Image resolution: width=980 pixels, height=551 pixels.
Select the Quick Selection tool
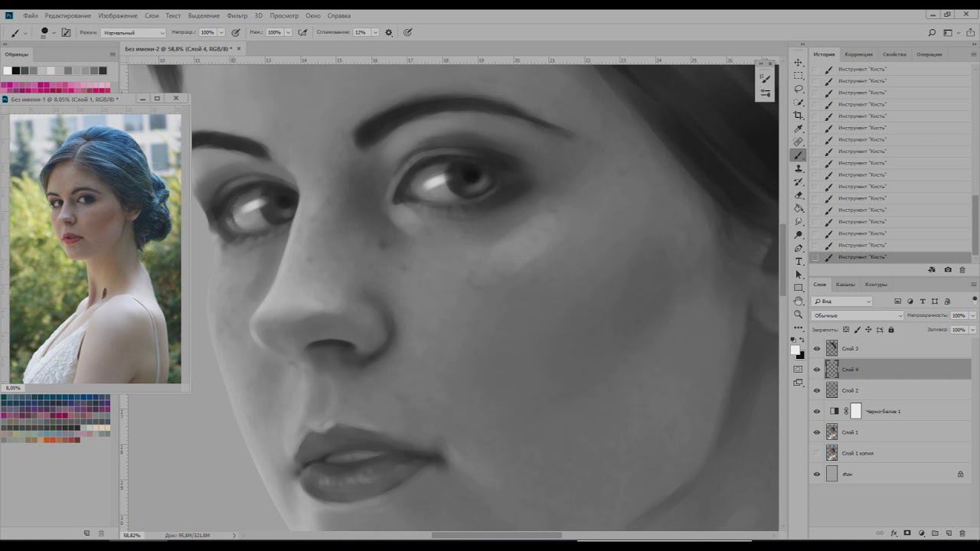point(799,102)
